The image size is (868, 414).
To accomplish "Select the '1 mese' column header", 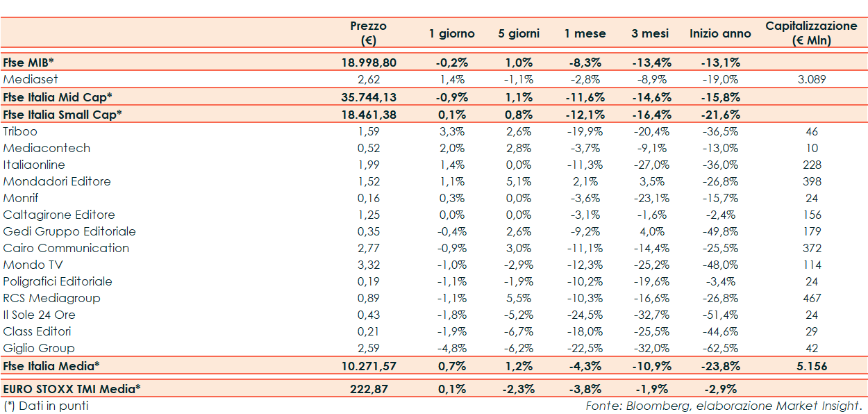I will [585, 33].
